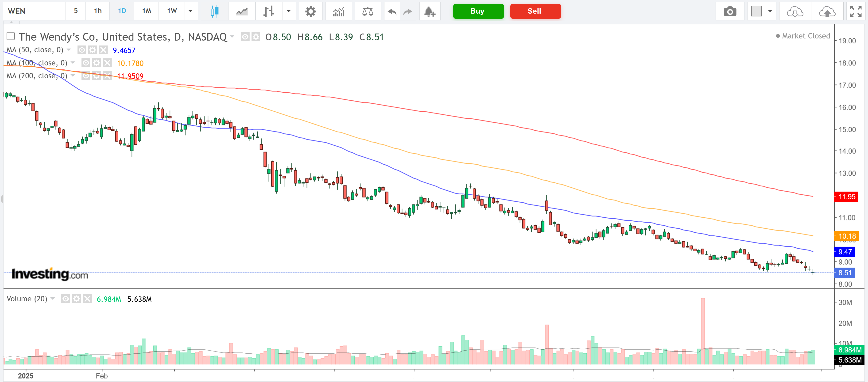Open the extra timeframes dropdown
Viewport: 868px width, 382px height.
tap(191, 11)
